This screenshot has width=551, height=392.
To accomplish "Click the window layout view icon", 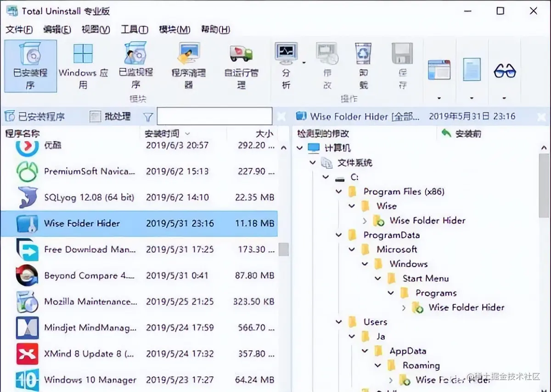I will pyautogui.click(x=439, y=70).
